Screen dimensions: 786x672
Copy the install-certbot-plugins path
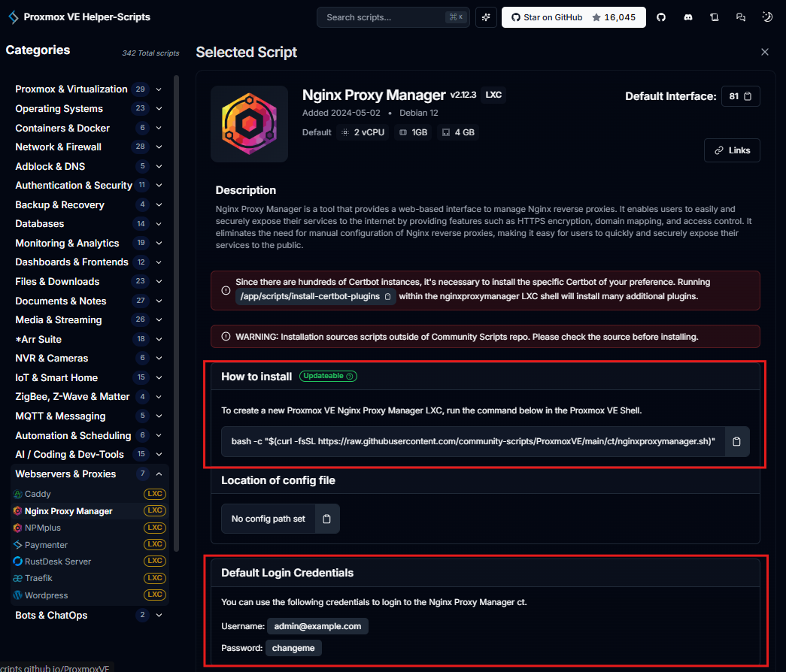click(x=387, y=297)
